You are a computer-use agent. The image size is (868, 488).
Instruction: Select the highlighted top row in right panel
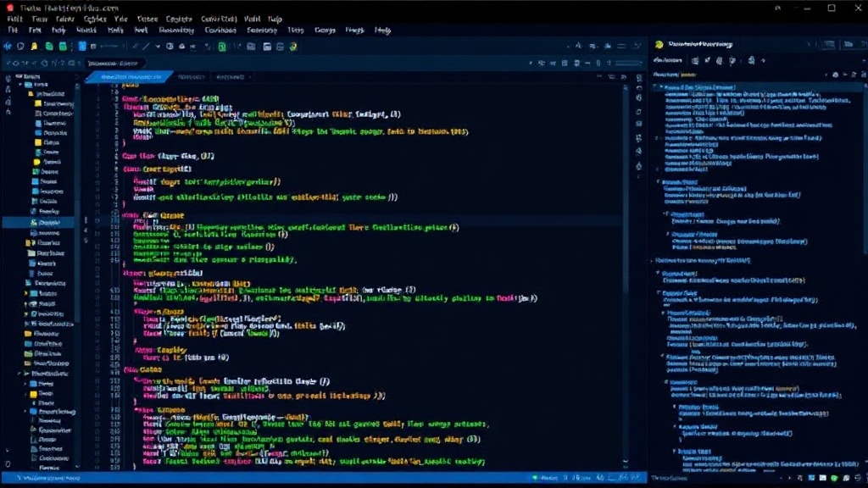tap(759, 87)
